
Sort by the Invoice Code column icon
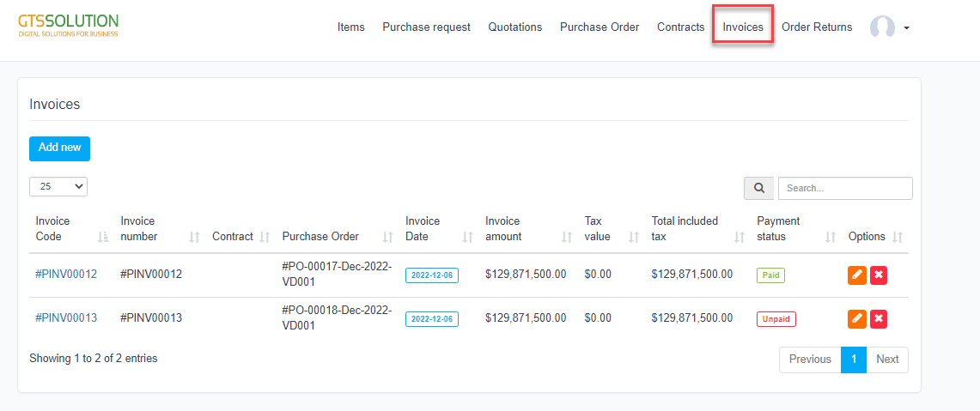(103, 237)
